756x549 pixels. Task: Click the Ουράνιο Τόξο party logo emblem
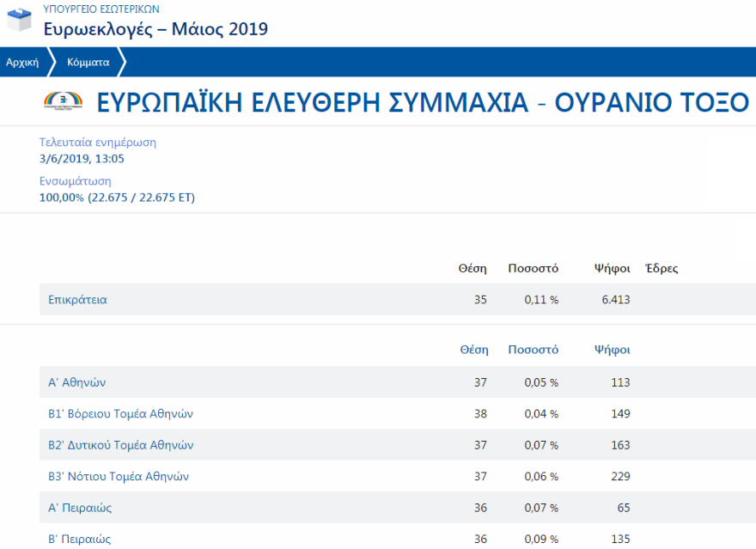[x=62, y=101]
